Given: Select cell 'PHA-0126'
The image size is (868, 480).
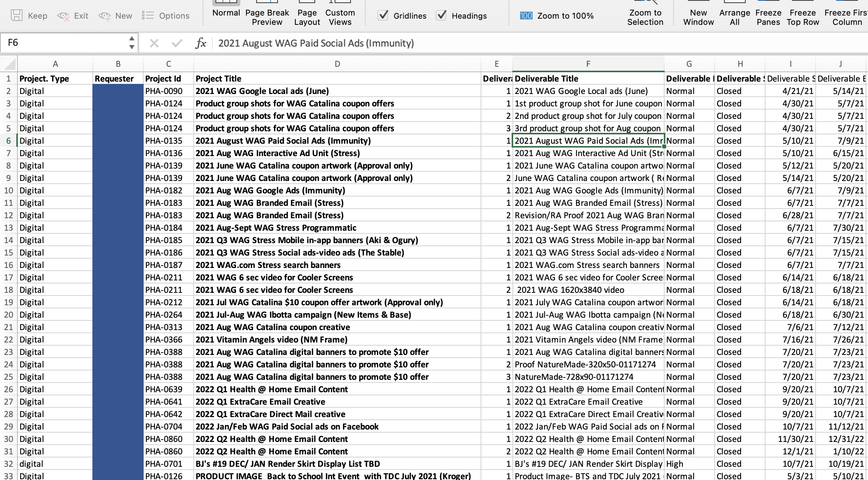Looking at the screenshot, I should [168, 476].
